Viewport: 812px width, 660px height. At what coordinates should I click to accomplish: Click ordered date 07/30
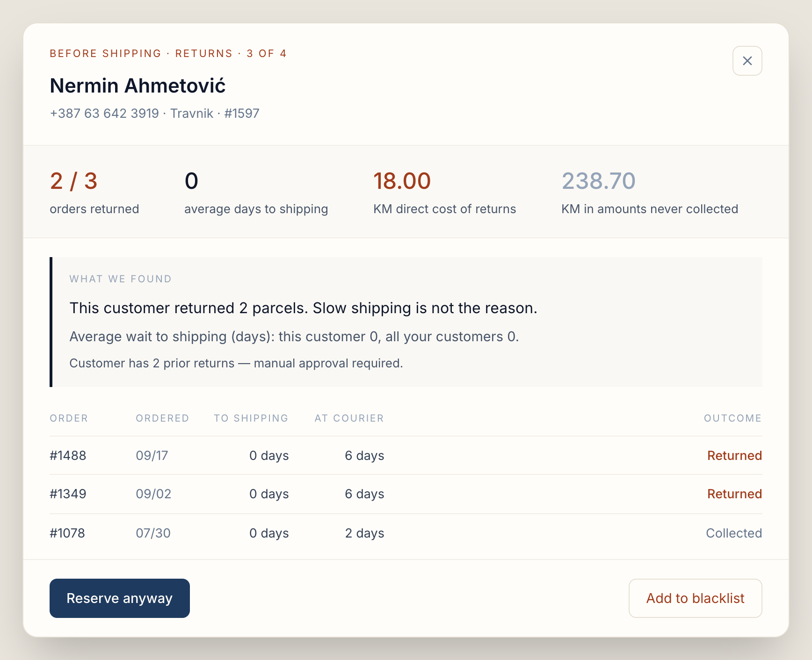click(x=153, y=533)
